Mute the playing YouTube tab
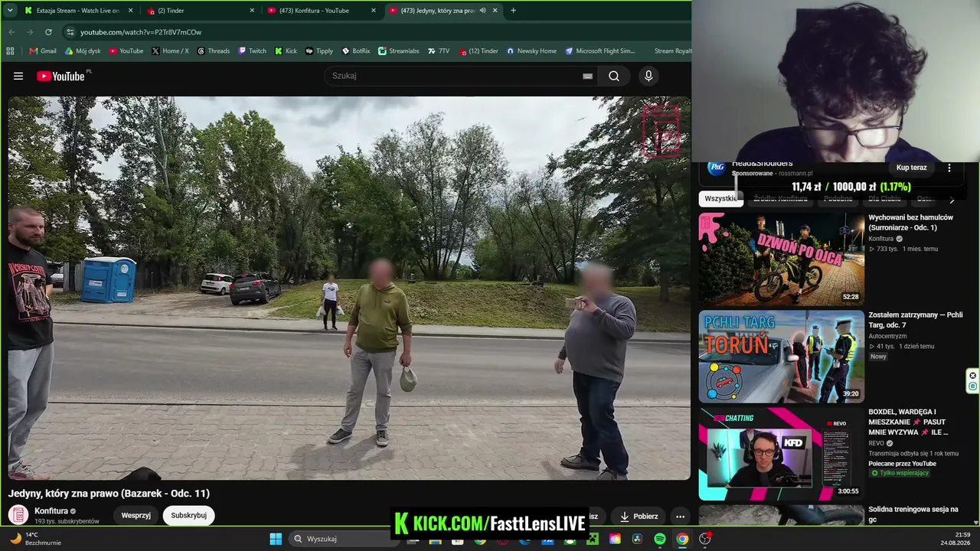 [x=482, y=11]
